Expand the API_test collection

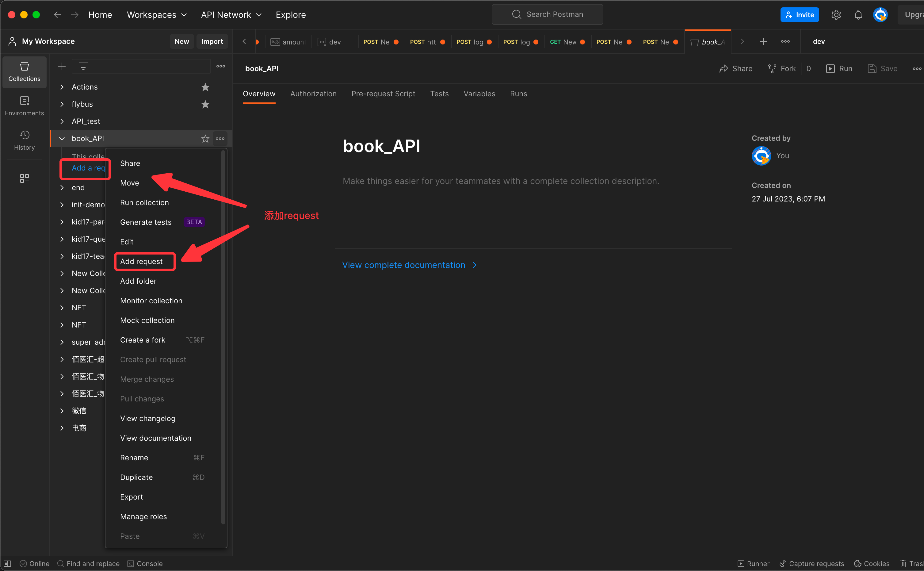pyautogui.click(x=62, y=121)
